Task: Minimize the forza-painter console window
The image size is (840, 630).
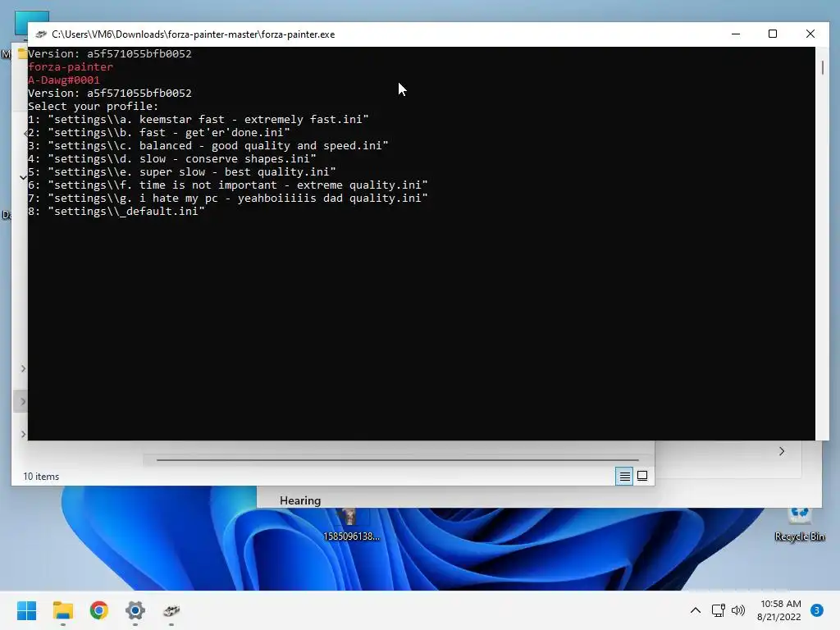Action: pyautogui.click(x=736, y=34)
